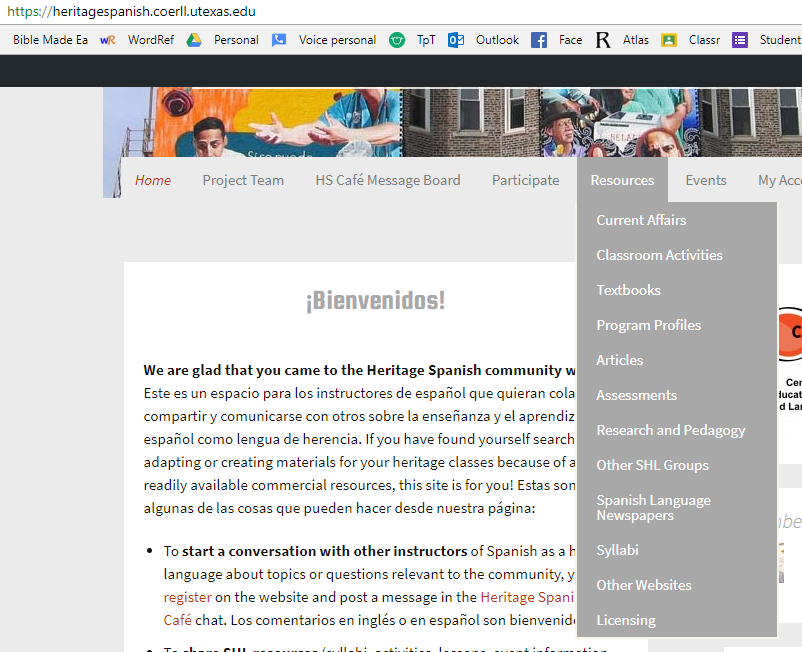Open the Bible Made Ea bookmark
Image resolution: width=802 pixels, height=652 pixels.
click(x=48, y=40)
